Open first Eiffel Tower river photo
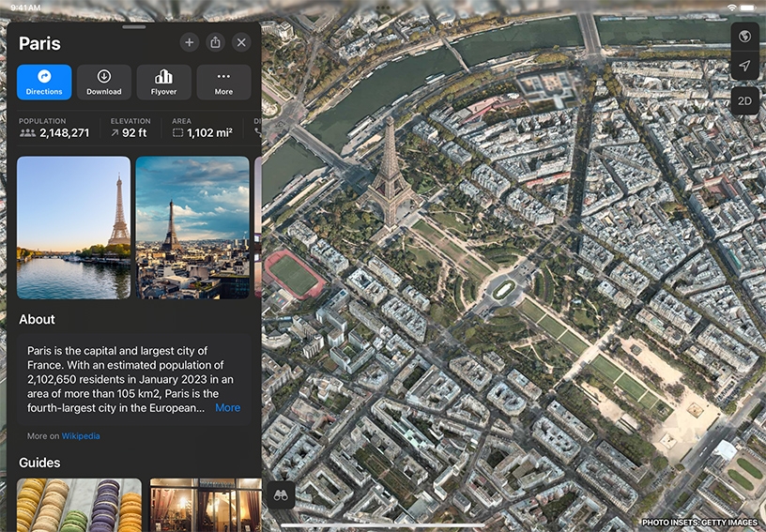 pyautogui.click(x=73, y=227)
